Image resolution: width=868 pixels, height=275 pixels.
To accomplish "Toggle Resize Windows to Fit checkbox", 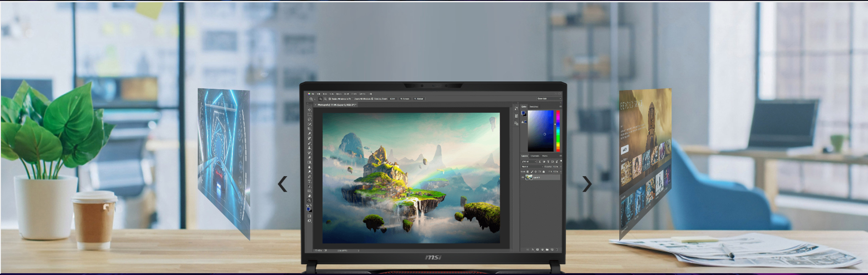I will pos(330,99).
